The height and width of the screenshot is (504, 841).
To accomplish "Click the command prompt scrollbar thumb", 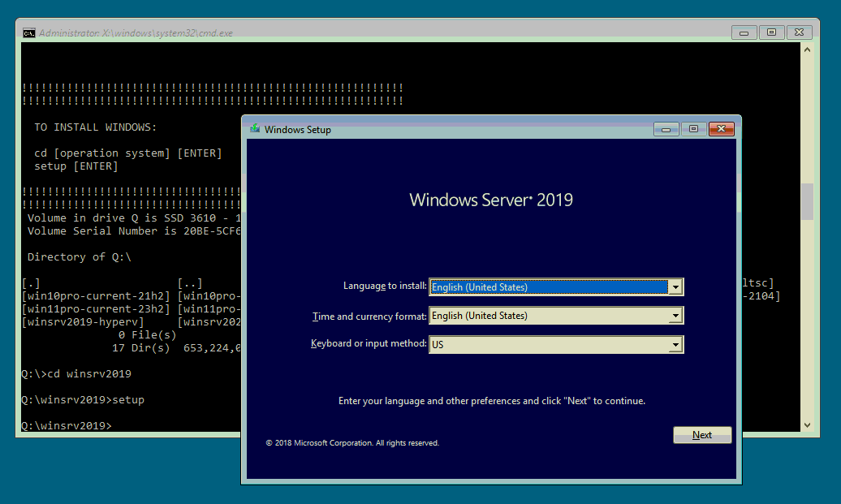I will [806, 201].
